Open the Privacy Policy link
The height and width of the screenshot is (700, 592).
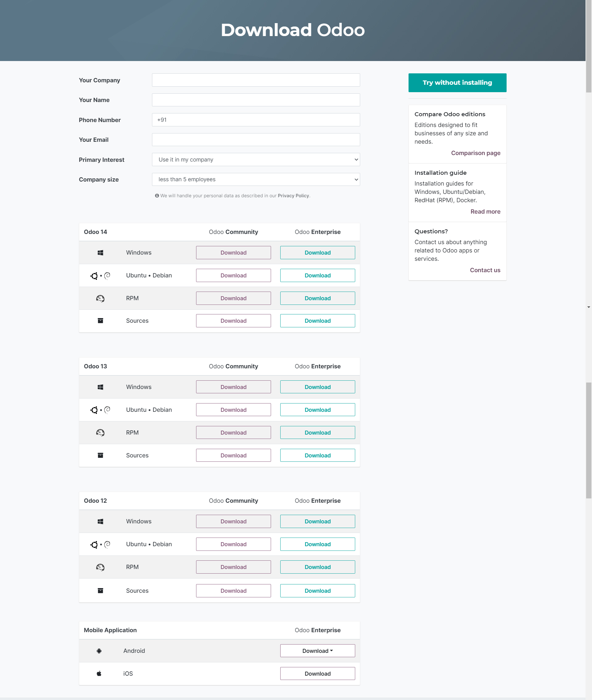(293, 195)
